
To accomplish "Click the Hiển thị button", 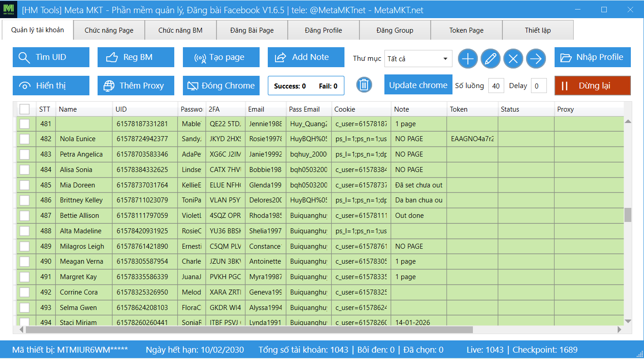I will (x=51, y=85).
